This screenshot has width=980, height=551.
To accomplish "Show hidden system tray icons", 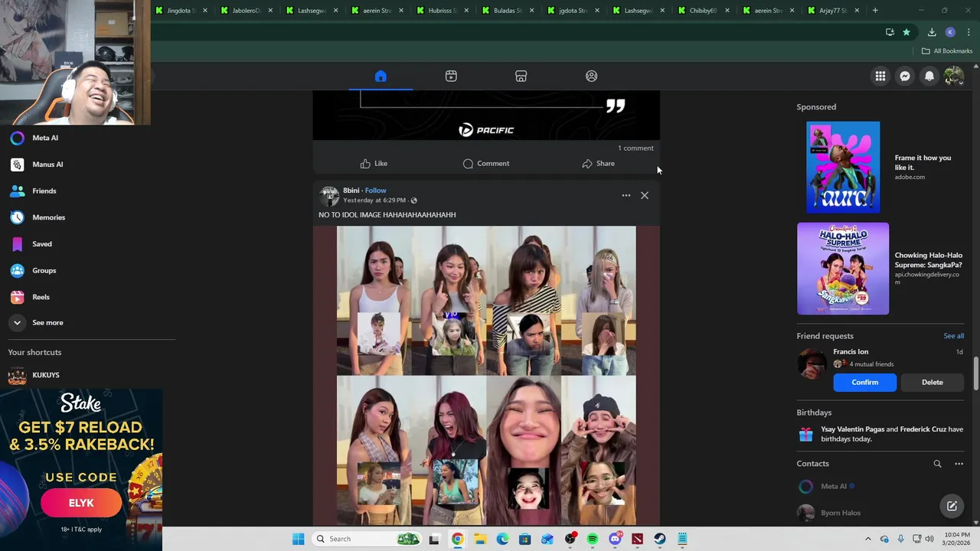I will tap(867, 539).
